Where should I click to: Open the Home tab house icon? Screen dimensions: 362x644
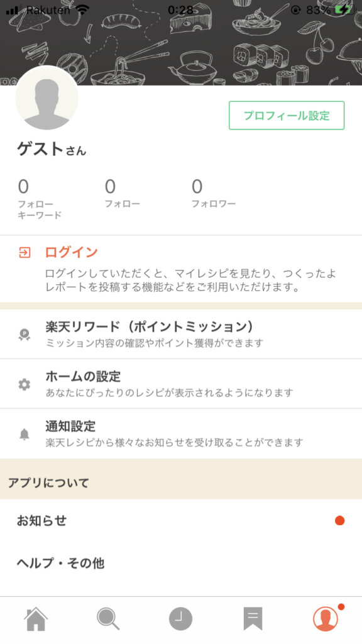pyautogui.click(x=36, y=619)
